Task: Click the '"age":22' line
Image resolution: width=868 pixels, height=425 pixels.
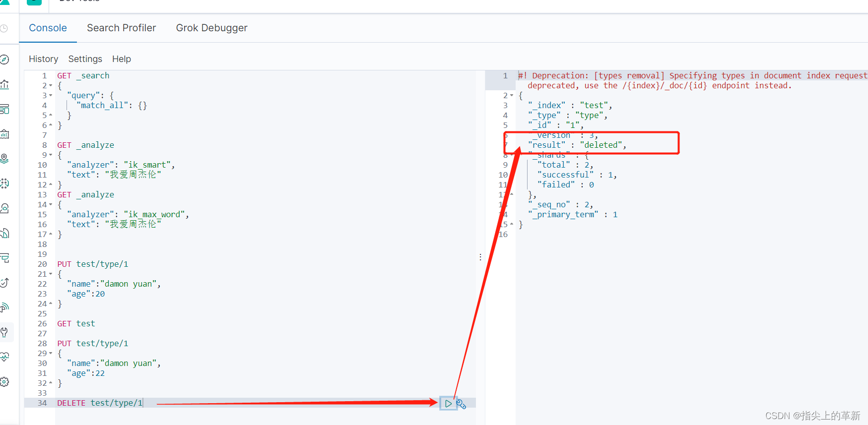Action: [86, 373]
